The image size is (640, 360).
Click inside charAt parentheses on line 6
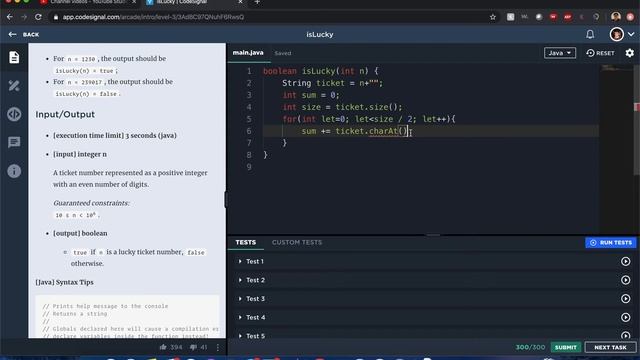click(403, 131)
